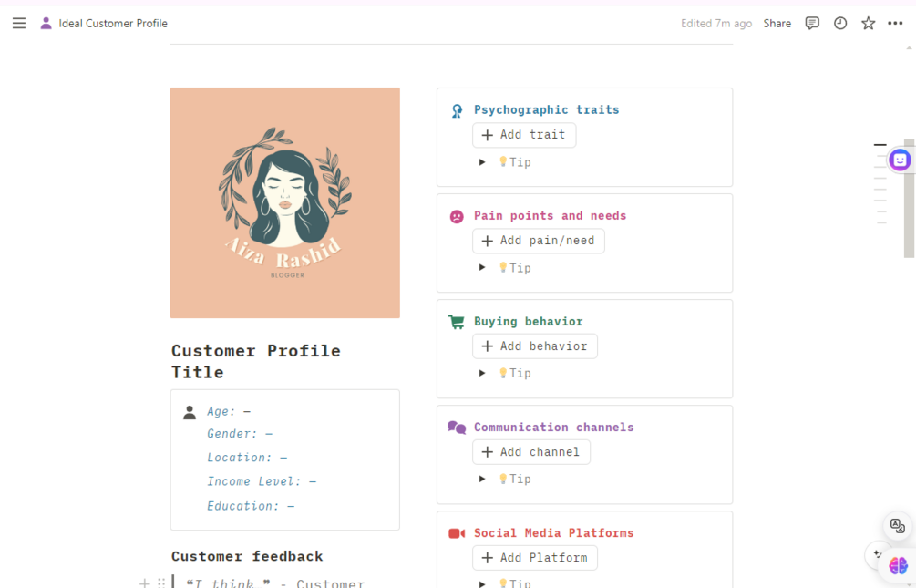
Task: Click the colorful brain assistant icon
Action: coord(898,566)
